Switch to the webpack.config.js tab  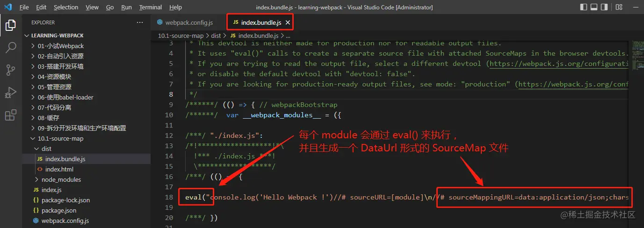[x=185, y=22]
